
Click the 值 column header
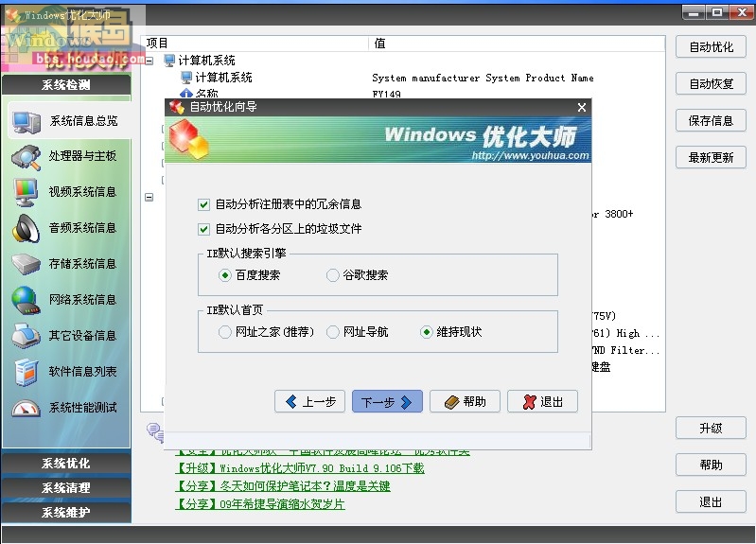click(x=517, y=44)
